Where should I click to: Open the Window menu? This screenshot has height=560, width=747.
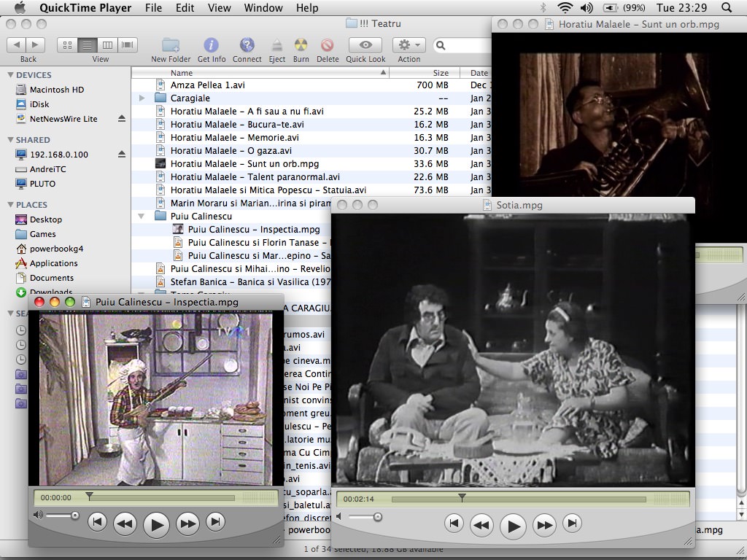click(263, 7)
